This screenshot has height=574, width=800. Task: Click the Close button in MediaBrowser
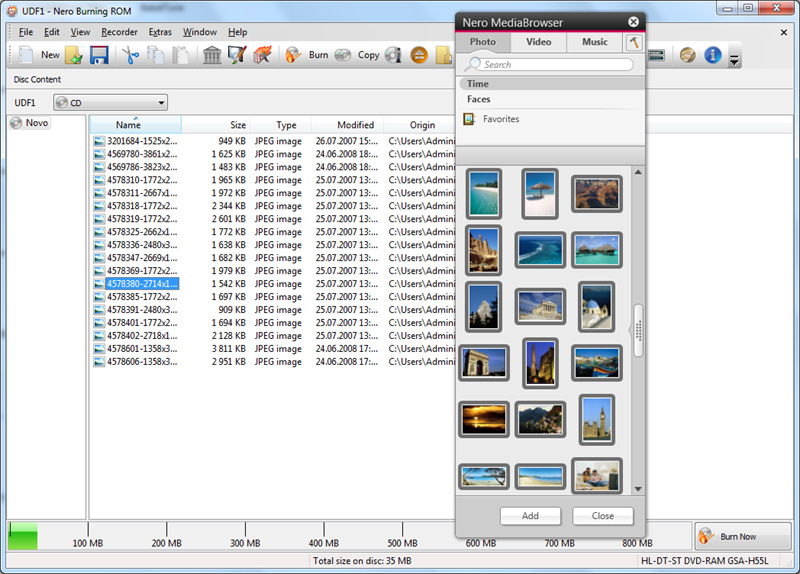click(603, 516)
